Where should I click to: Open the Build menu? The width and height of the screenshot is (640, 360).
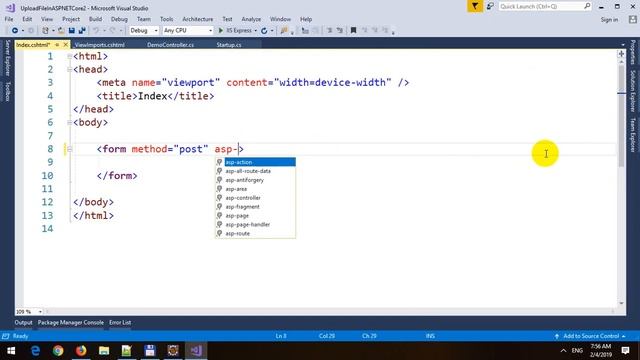pos(95,19)
